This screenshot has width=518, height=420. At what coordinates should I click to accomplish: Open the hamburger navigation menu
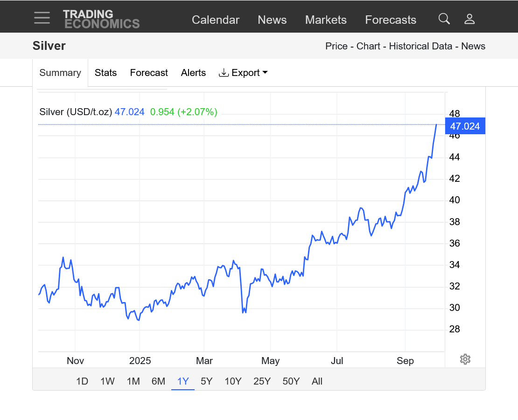42,18
